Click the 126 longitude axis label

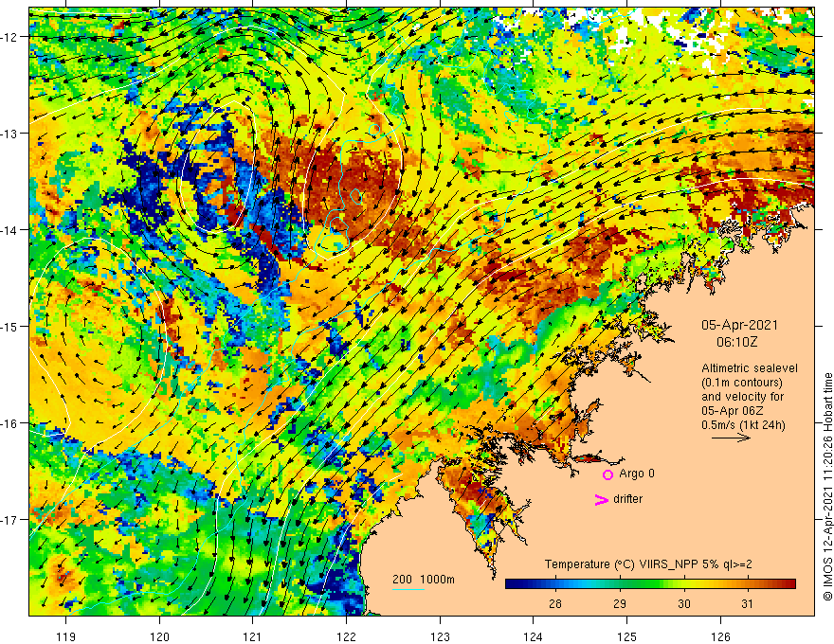(720, 636)
